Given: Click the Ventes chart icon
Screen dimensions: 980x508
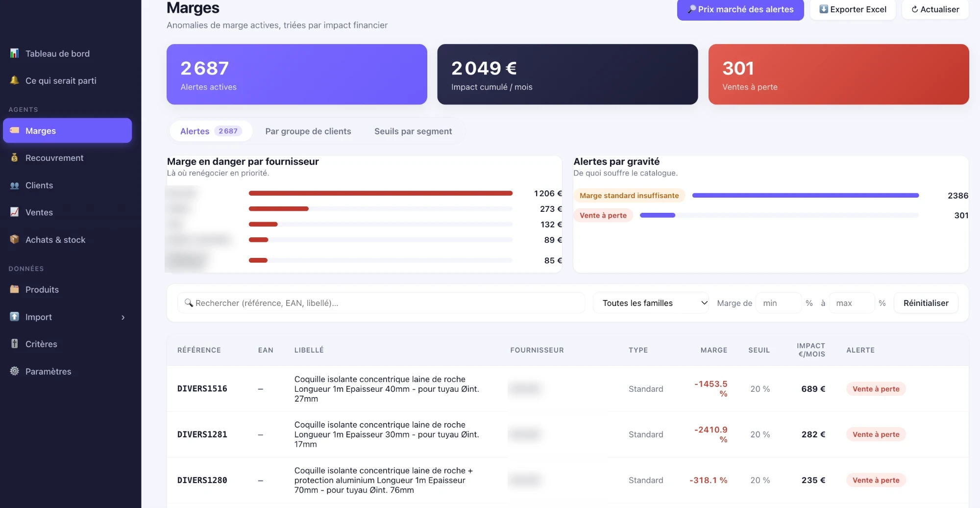Looking at the screenshot, I should 15,212.
